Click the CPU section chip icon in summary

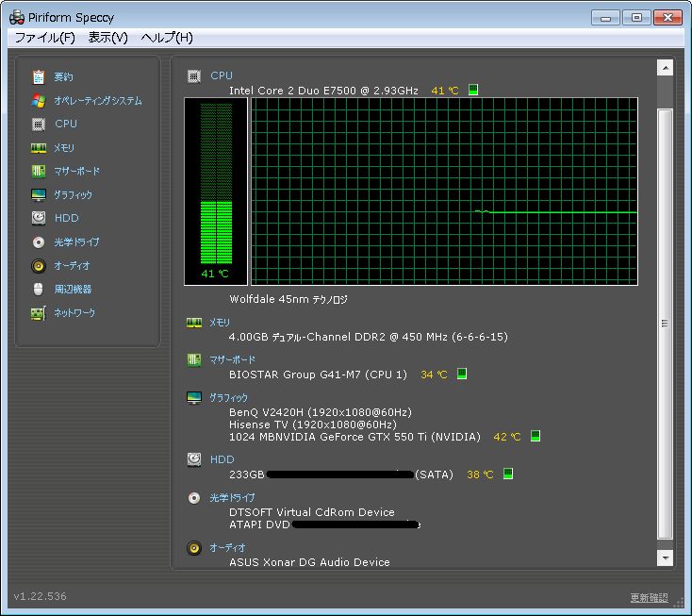(x=194, y=76)
